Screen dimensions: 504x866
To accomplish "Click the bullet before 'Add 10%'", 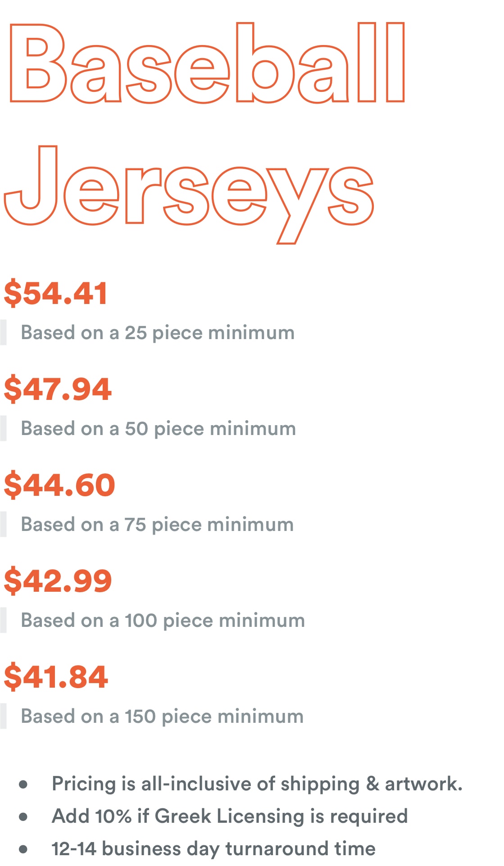I will [x=23, y=817].
